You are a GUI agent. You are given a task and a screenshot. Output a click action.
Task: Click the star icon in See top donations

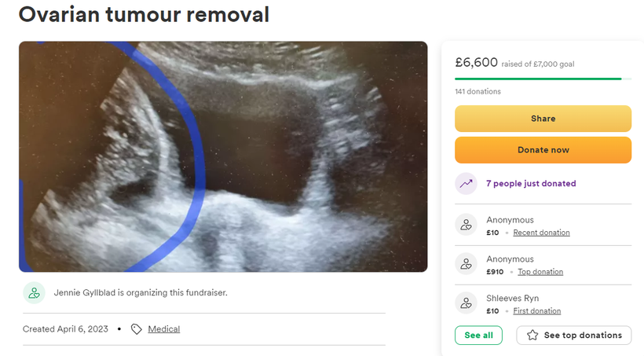tap(532, 335)
